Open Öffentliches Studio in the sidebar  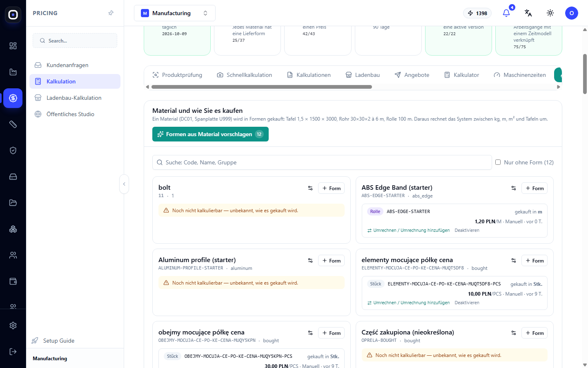point(75,114)
